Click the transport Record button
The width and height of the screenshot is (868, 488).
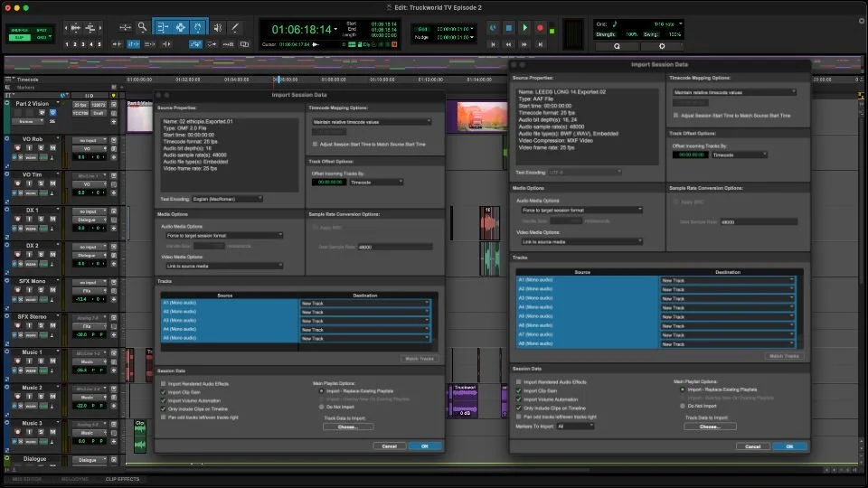(541, 28)
